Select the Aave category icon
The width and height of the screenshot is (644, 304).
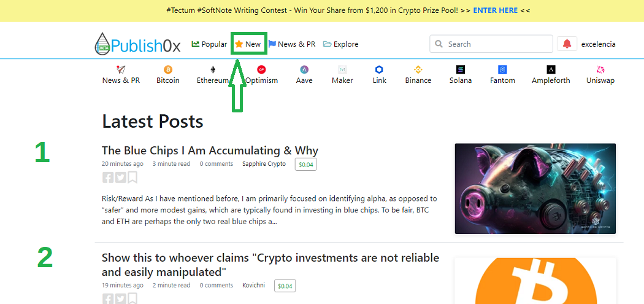pos(304,69)
